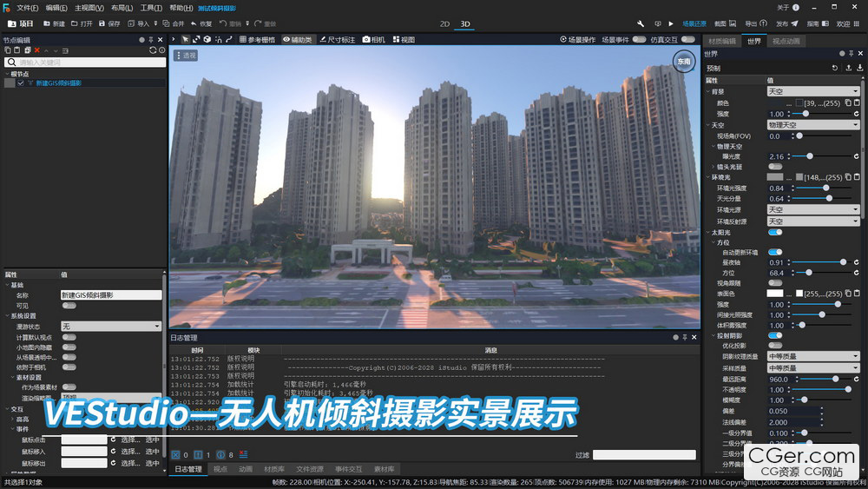Click the 参考栅格 reference grid icon

tap(243, 39)
